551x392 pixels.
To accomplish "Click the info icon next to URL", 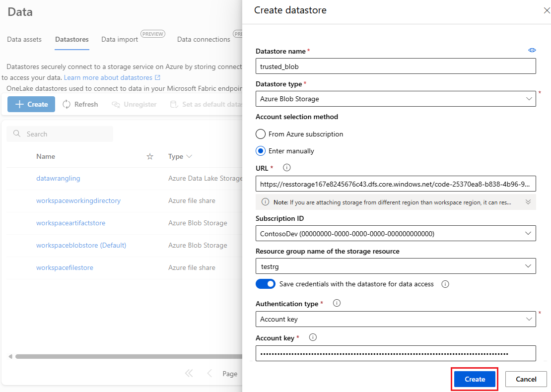I will click(x=287, y=168).
